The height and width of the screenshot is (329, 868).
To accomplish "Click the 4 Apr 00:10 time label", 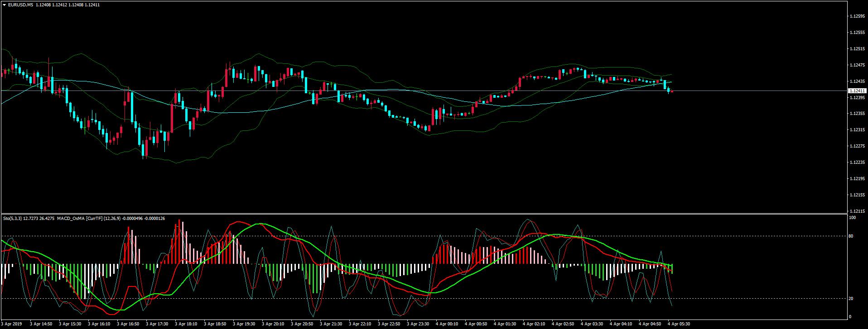I will pyautogui.click(x=447, y=324).
